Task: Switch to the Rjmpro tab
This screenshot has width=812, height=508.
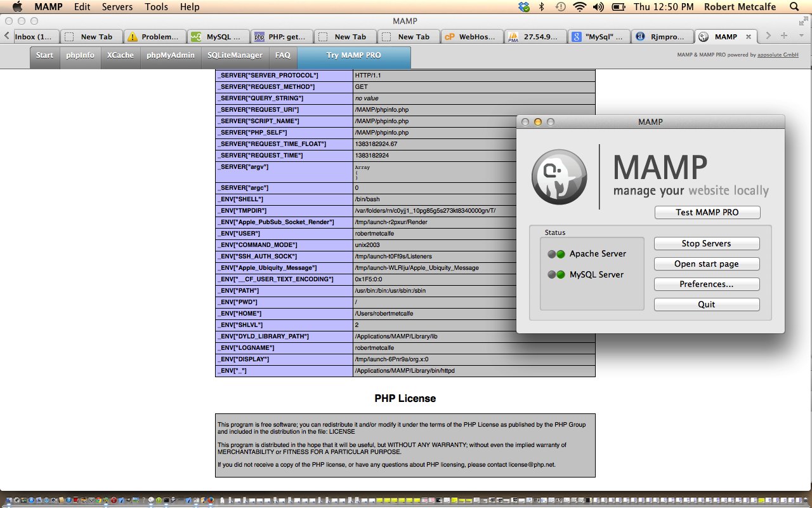Action: [x=662, y=37]
